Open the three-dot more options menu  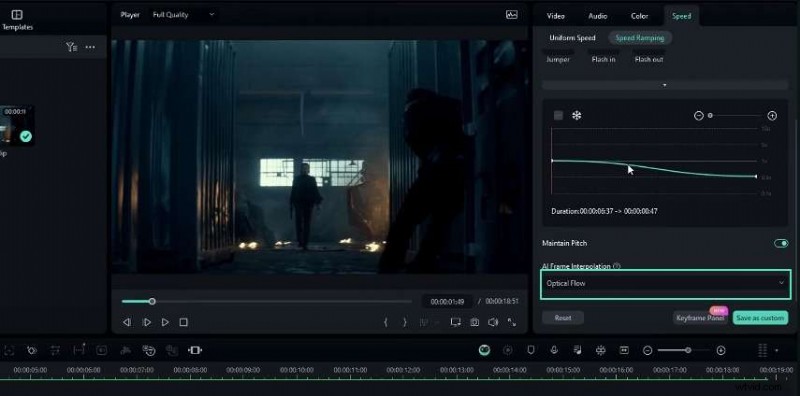(90, 47)
